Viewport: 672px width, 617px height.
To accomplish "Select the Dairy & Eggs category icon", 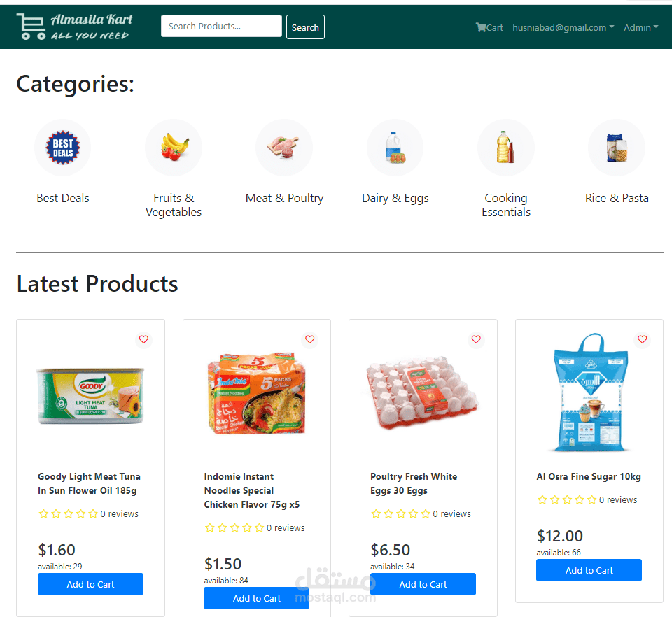I will [395, 148].
